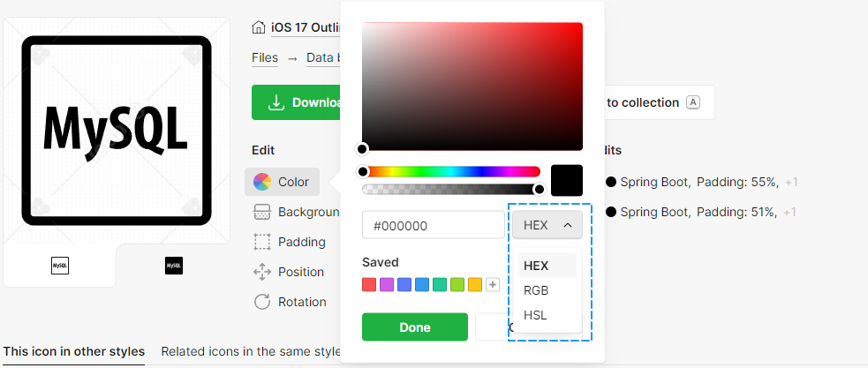The image size is (868, 368).
Task: Click the rainbow hue slider
Action: tap(451, 171)
